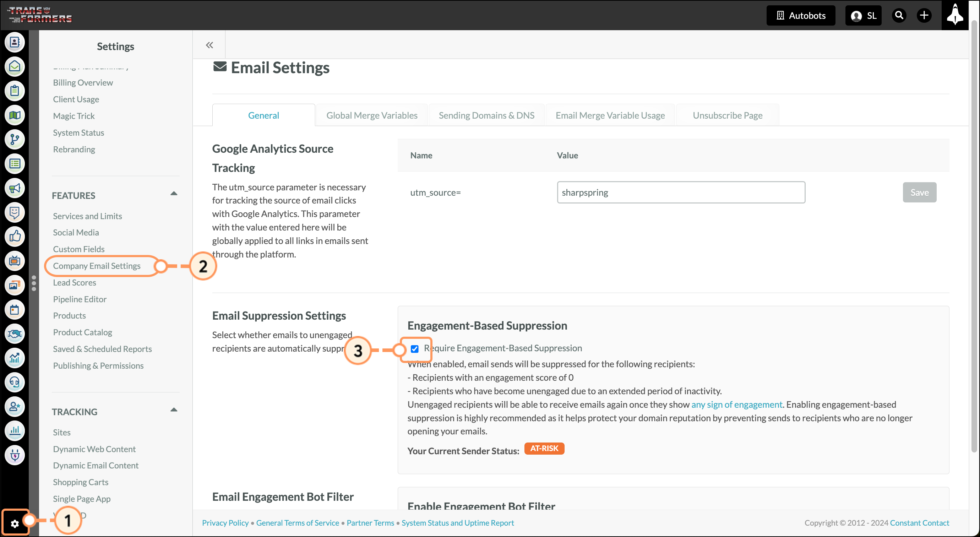The image size is (980, 537).
Task: Open the folded map sidebar icon
Action: [15, 115]
